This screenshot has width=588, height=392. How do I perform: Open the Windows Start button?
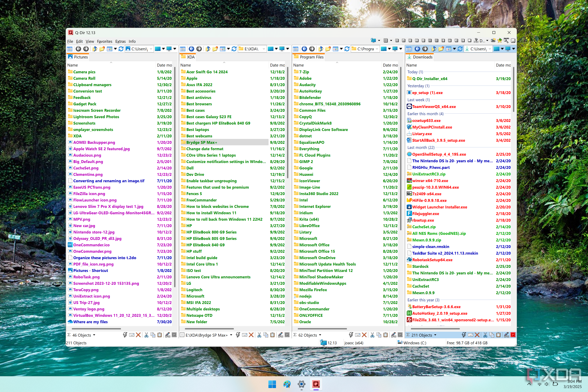272,384
